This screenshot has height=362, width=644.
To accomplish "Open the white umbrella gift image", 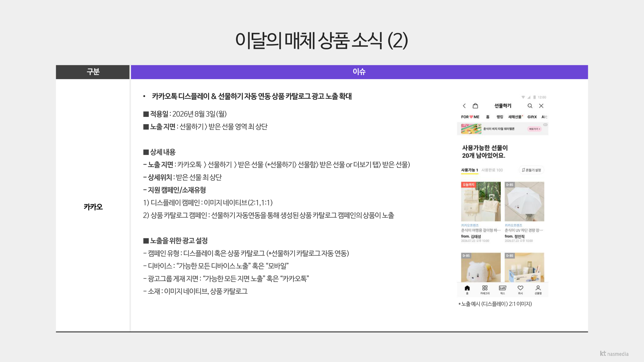I will [x=524, y=202].
